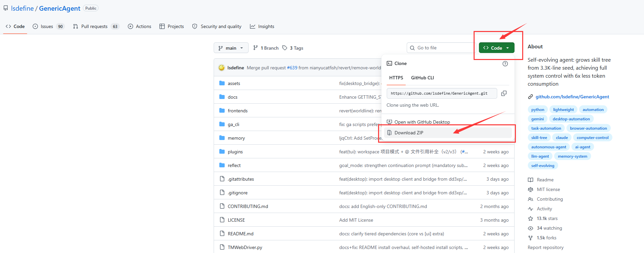Click the Go to file search field
644x253 pixels.
pyautogui.click(x=441, y=48)
